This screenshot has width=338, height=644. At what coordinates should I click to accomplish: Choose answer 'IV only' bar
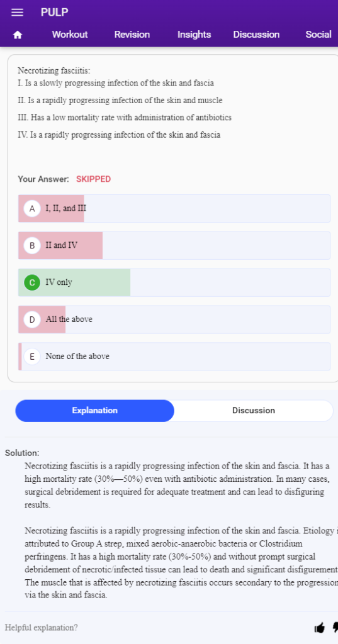click(174, 282)
